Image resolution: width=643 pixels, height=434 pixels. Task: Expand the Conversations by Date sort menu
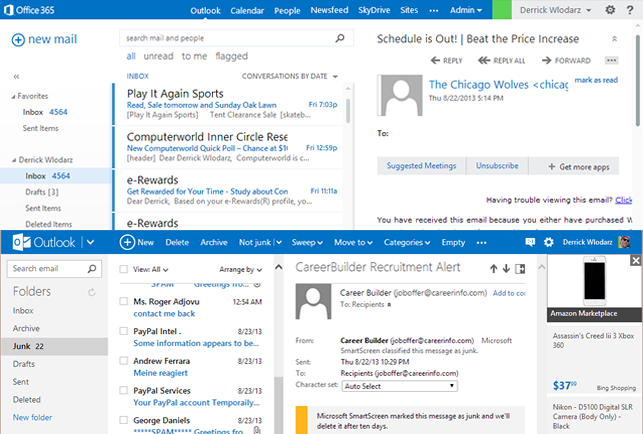pyautogui.click(x=291, y=76)
